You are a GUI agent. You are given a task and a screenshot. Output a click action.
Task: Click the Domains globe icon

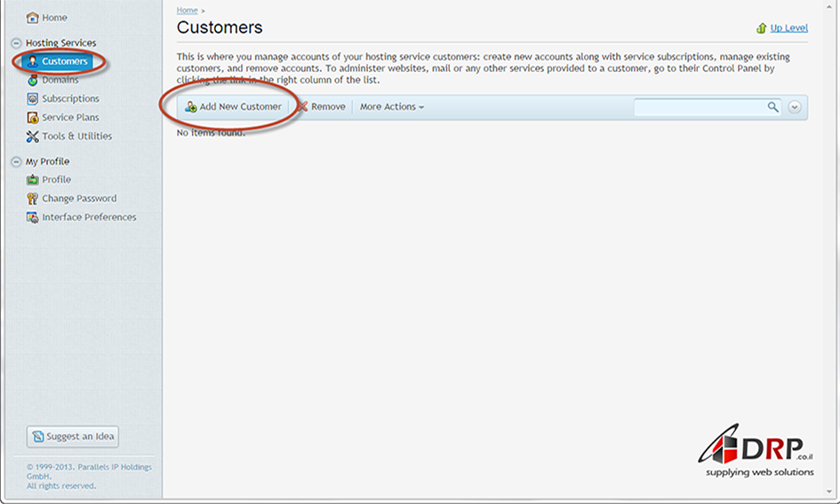pos(33,80)
